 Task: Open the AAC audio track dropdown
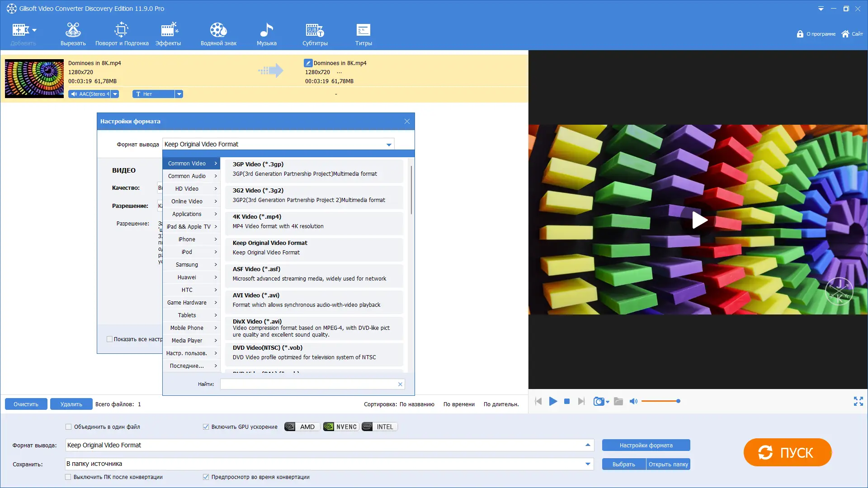tap(115, 94)
